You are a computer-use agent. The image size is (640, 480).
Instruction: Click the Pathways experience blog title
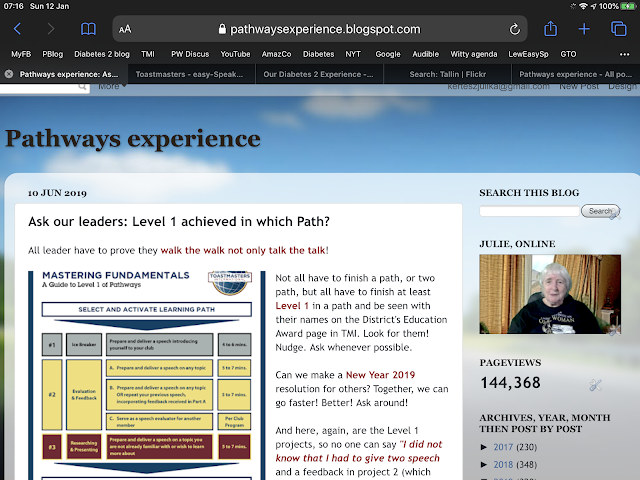coord(133,139)
